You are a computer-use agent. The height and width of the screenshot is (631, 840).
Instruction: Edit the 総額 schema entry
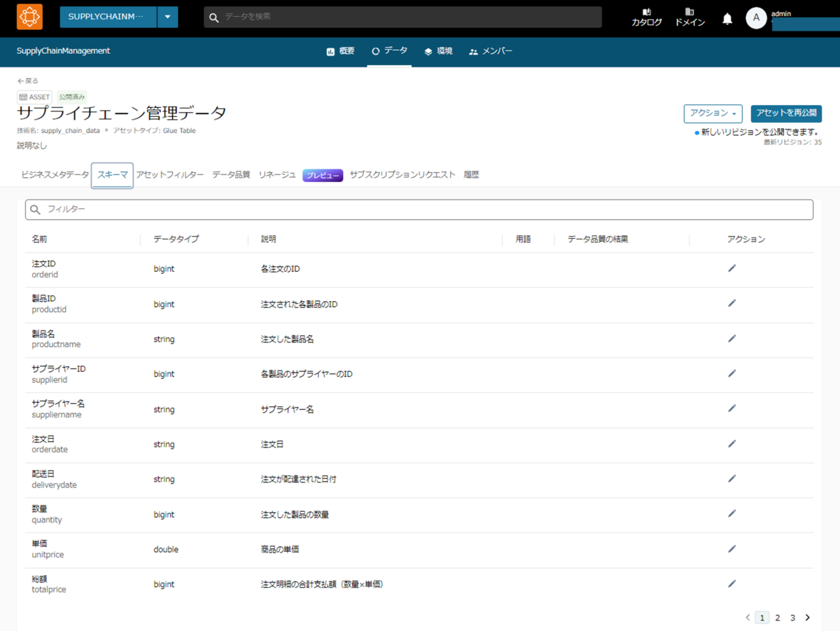pyautogui.click(x=731, y=583)
